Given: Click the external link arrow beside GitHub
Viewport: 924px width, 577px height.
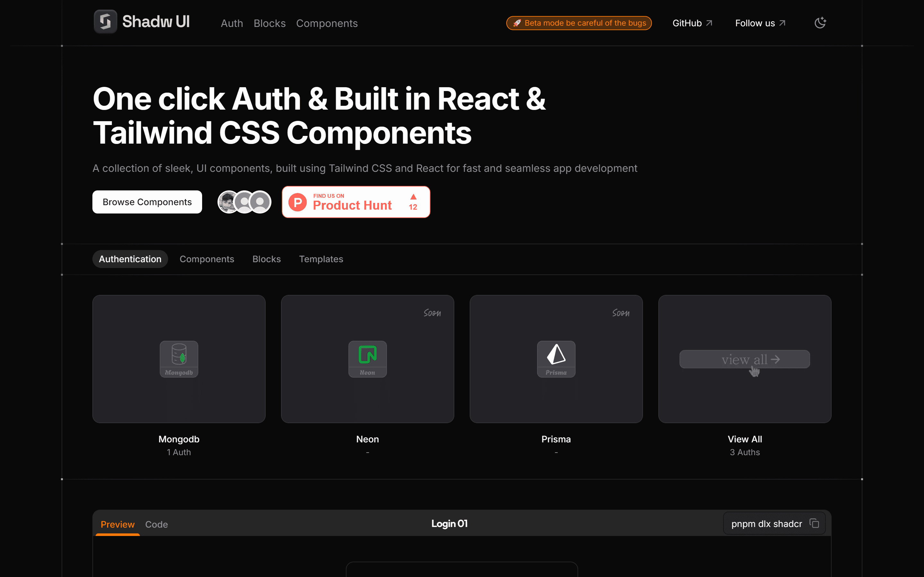Looking at the screenshot, I should (x=710, y=22).
